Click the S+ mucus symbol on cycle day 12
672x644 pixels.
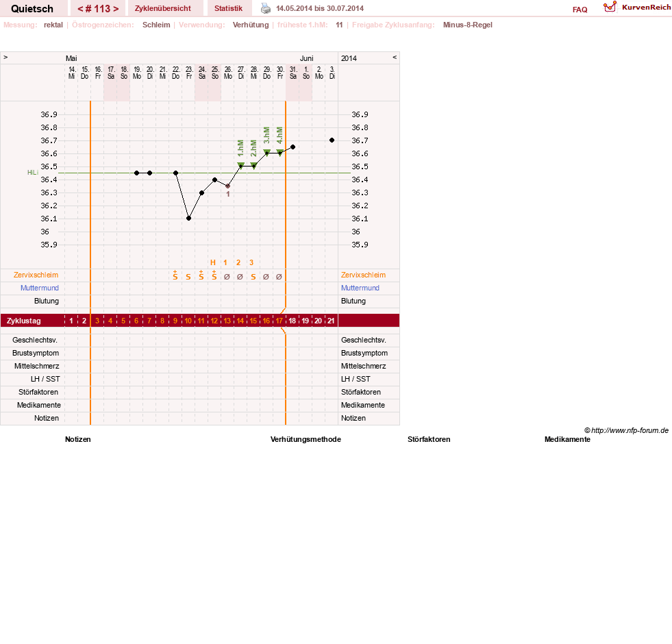(214, 275)
